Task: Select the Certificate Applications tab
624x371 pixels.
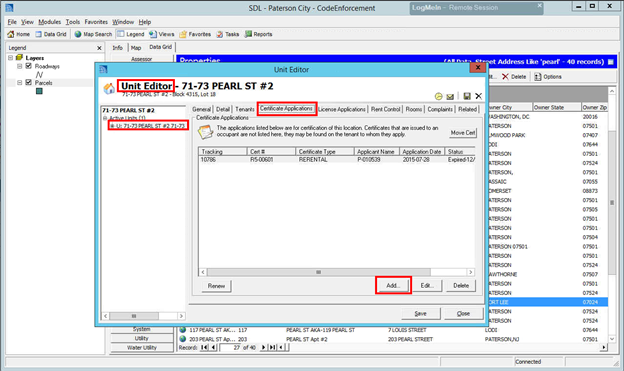Action: pyautogui.click(x=286, y=108)
